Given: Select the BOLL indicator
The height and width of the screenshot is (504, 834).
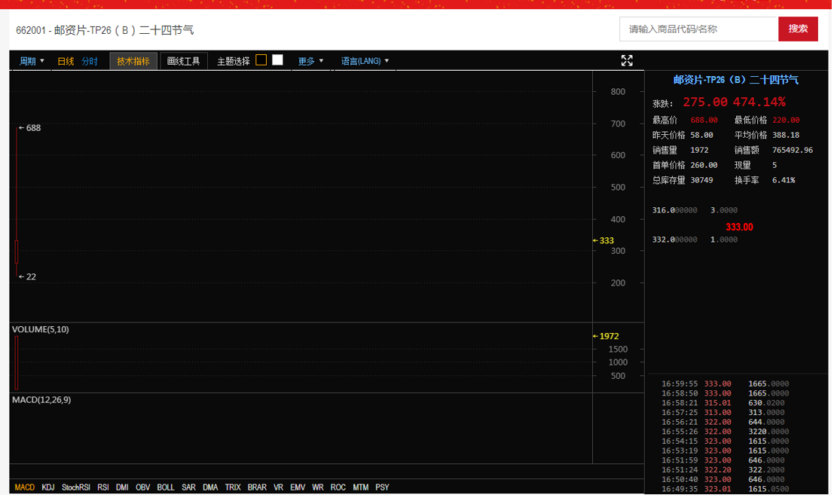Looking at the screenshot, I should (x=166, y=487).
